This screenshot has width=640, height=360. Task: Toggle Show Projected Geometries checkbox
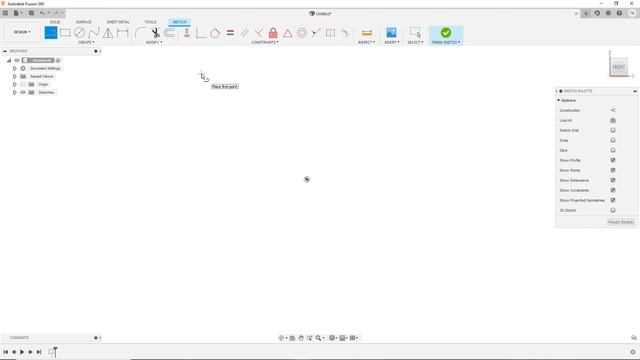coord(613,200)
